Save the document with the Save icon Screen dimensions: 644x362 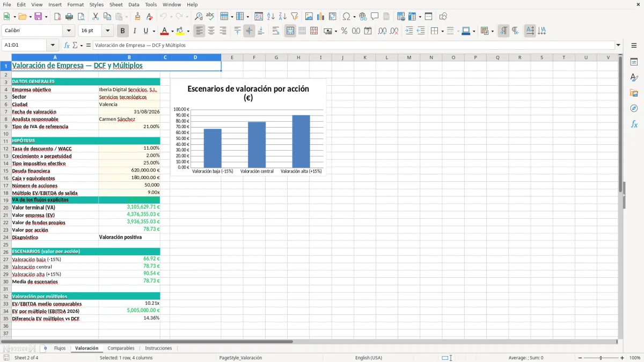click(38, 17)
